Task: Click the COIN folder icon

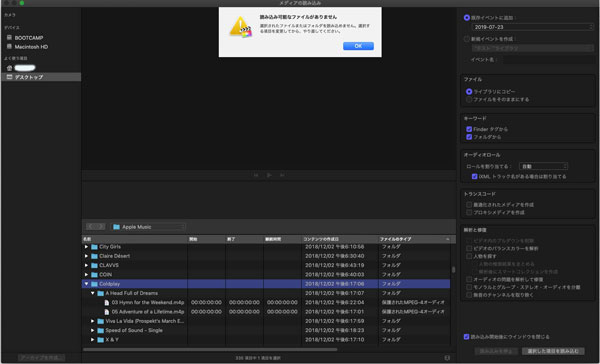Action: tap(94, 274)
